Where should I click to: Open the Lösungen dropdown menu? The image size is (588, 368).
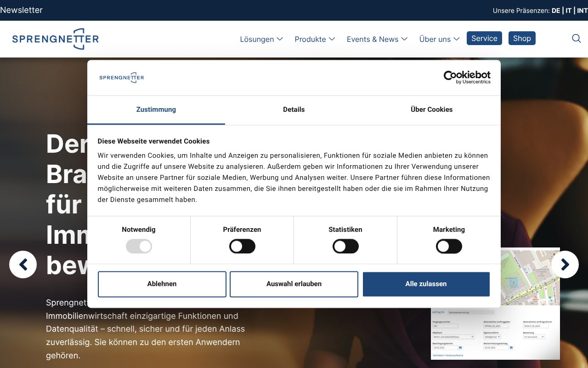click(x=261, y=39)
